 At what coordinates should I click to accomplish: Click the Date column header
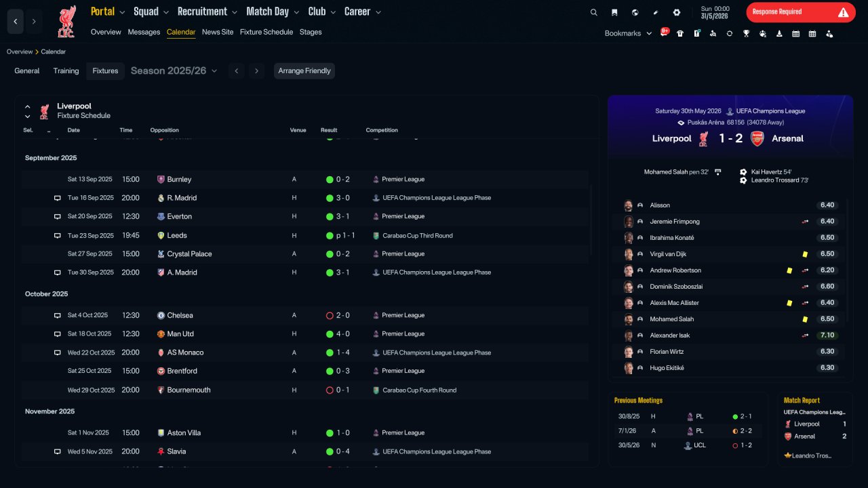coord(74,130)
